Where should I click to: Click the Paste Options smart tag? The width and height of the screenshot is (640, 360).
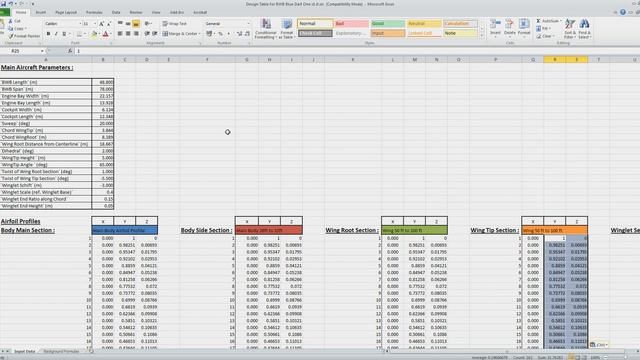click(599, 345)
